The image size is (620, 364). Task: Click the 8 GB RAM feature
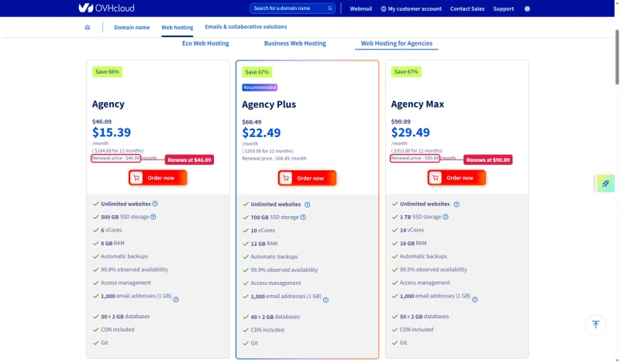[112, 243]
